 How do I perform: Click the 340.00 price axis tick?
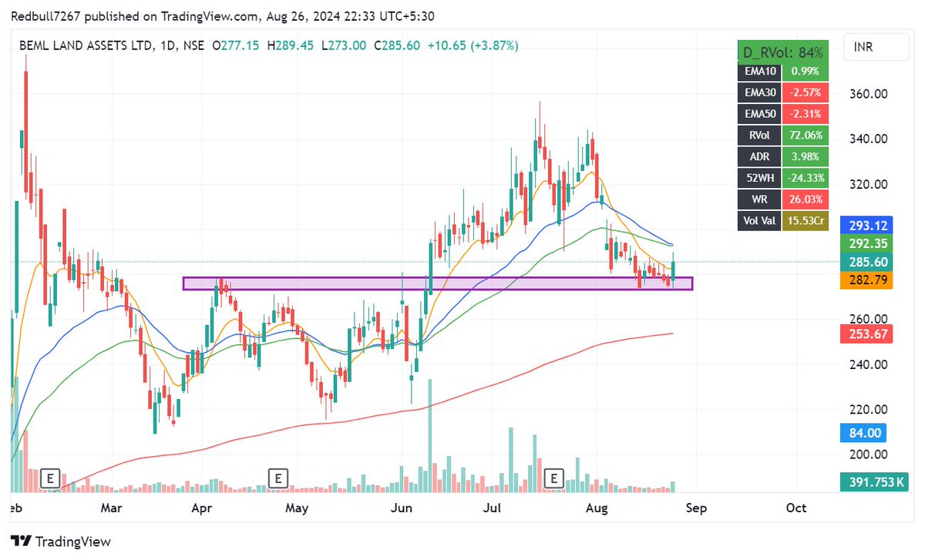868,139
